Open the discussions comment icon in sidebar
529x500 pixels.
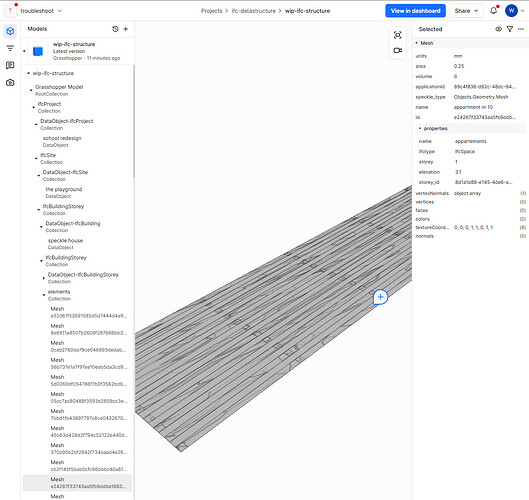(10, 65)
